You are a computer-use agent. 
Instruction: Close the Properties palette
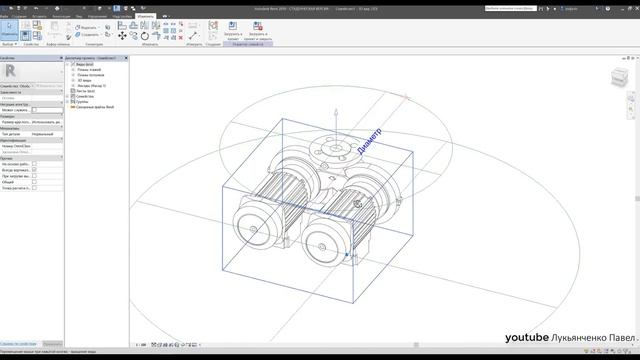point(61,58)
